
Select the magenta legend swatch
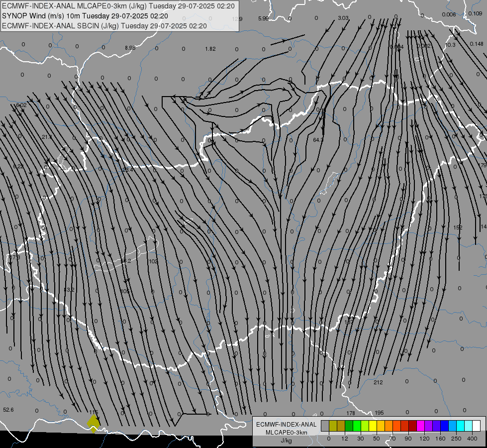(x=420, y=426)
